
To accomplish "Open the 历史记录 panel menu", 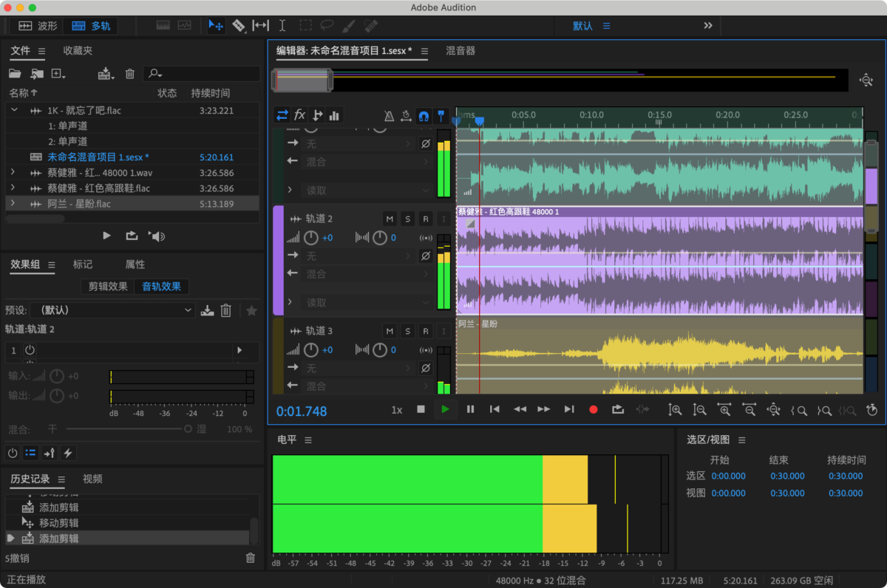I will [61, 479].
